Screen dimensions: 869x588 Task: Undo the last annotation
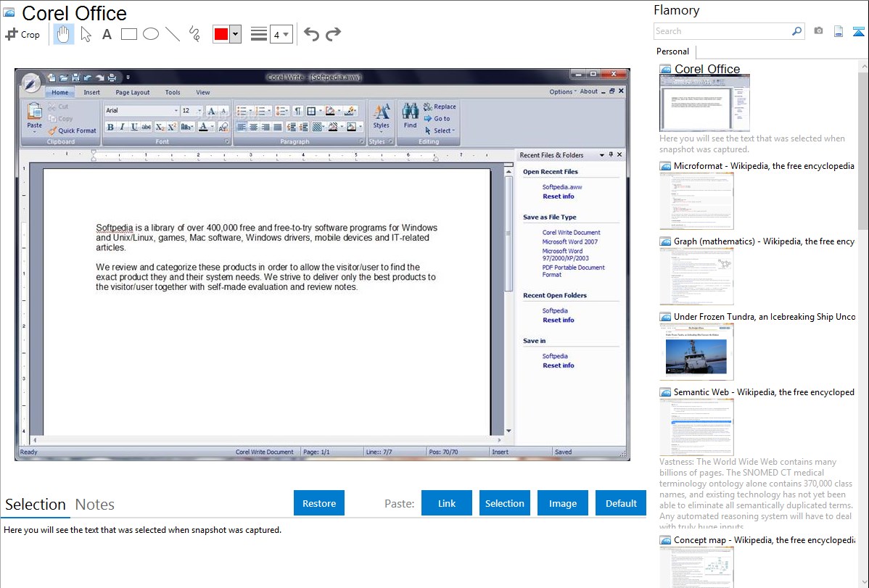311,34
